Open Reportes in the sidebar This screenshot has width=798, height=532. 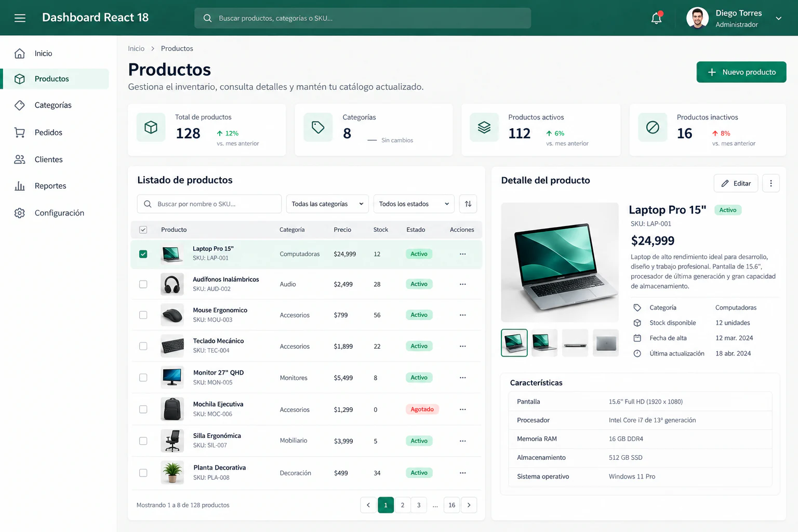pos(56,186)
